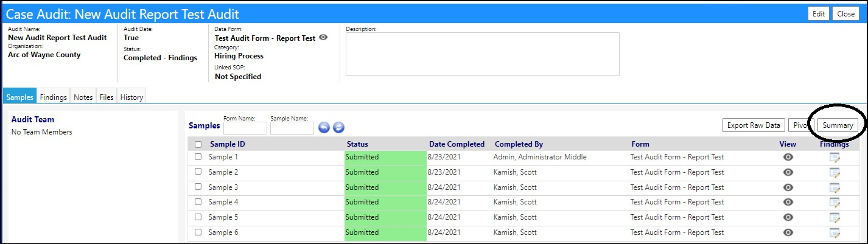Click the 'Sample 6' ID text
The height and width of the screenshot is (244, 868).
click(223, 232)
